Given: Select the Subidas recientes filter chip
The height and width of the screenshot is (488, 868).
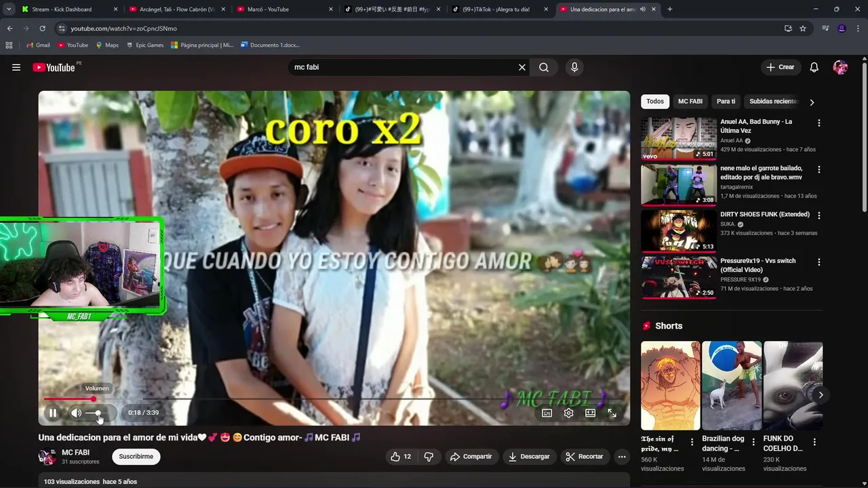Looking at the screenshot, I should pyautogui.click(x=772, y=102).
